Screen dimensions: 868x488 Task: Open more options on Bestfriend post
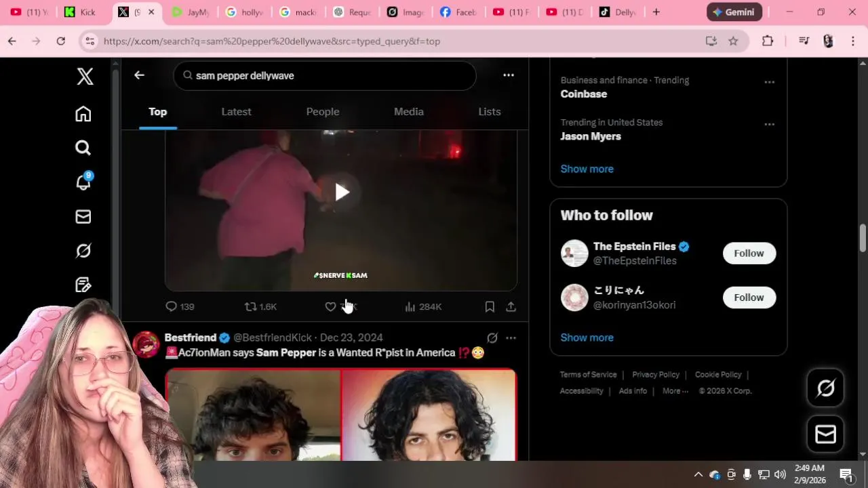click(511, 338)
